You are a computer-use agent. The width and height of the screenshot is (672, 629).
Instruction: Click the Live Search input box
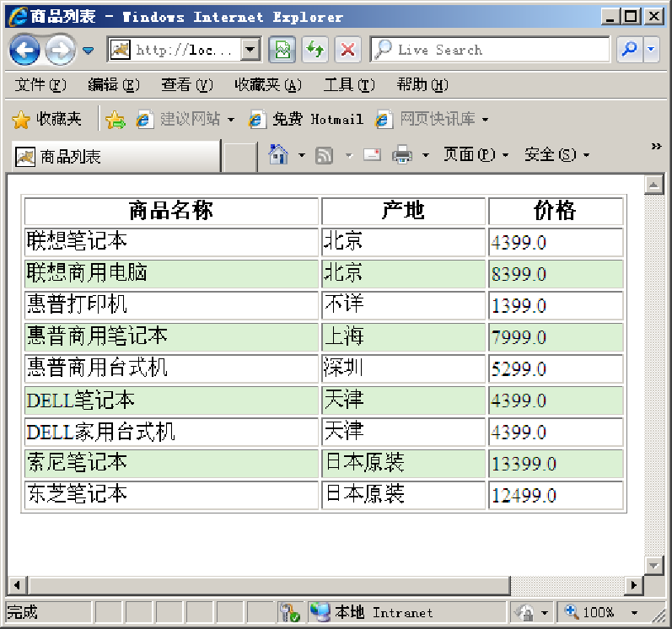point(490,50)
